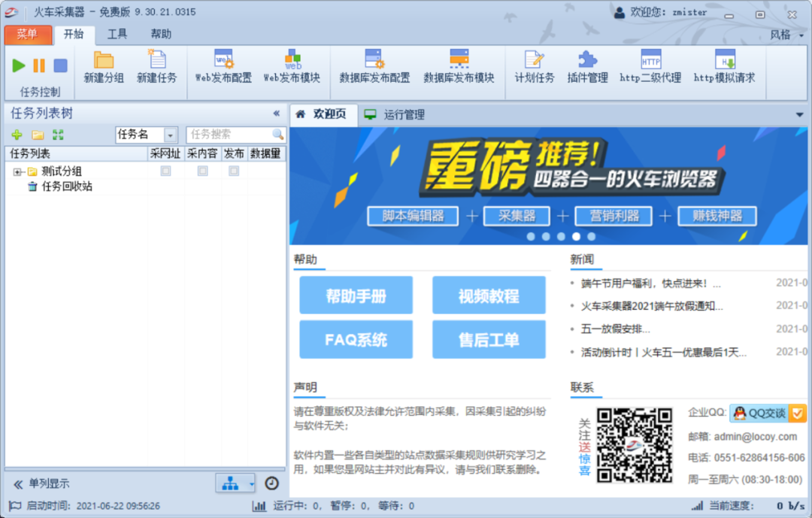
Task: Open 视频教程 button
Action: [489, 295]
